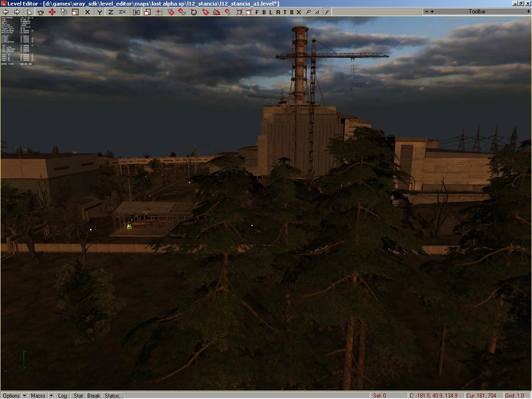Click the 'Sel: 0' status text
Screen dimensions: 532x399
click(x=379, y=396)
